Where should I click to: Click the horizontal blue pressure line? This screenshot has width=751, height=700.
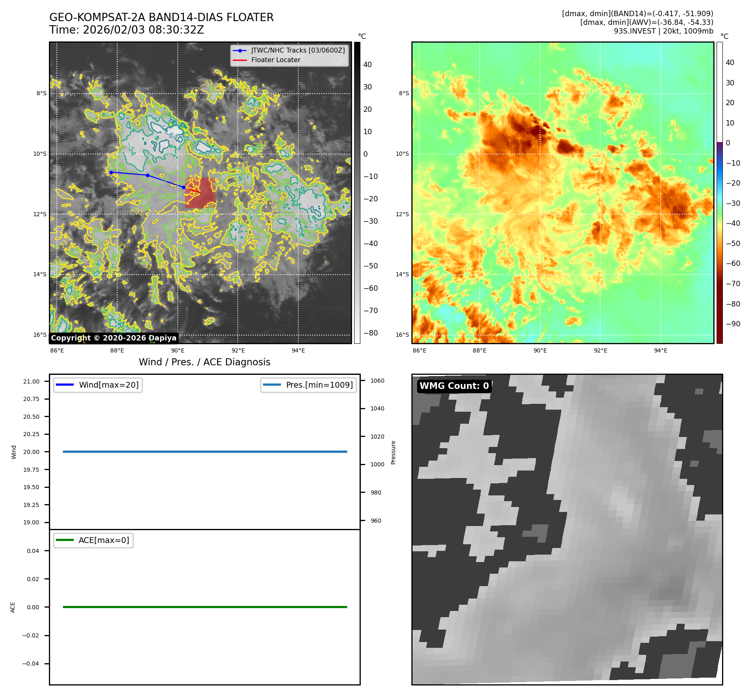205,451
